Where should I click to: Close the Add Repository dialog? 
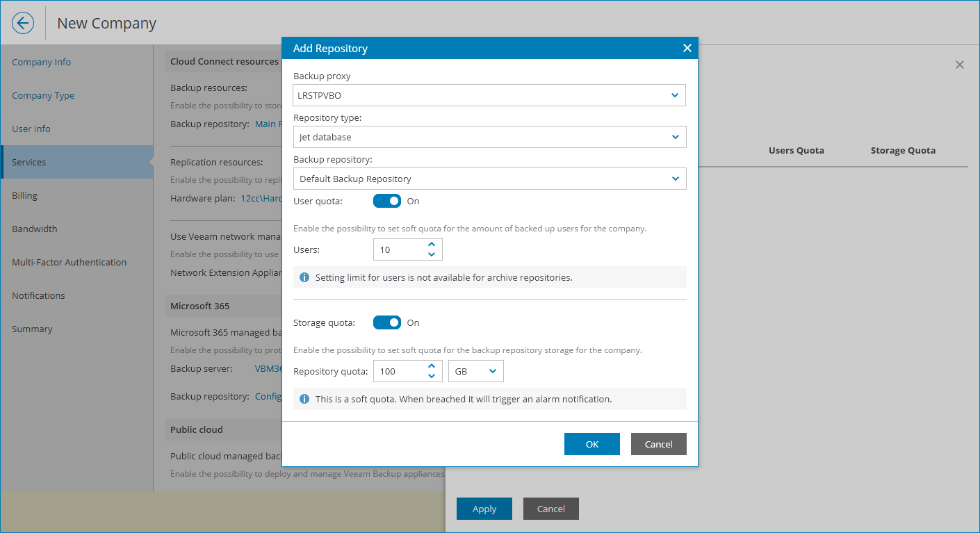(x=687, y=48)
